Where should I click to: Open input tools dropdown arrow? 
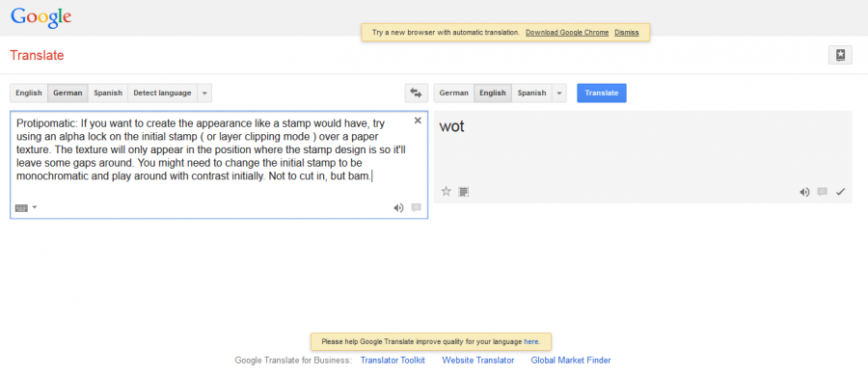[35, 207]
